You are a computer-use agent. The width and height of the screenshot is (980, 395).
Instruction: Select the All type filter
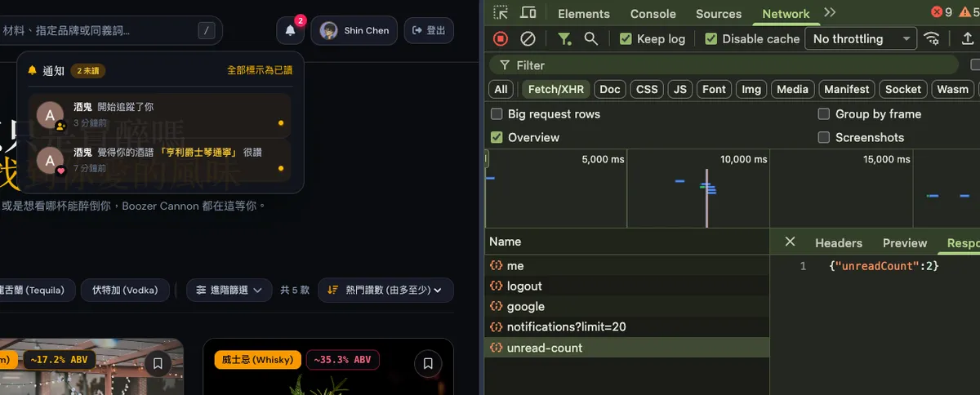tap(501, 89)
